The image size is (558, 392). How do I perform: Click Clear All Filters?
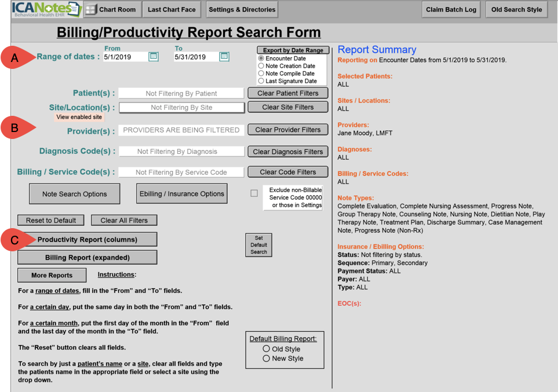(x=124, y=220)
